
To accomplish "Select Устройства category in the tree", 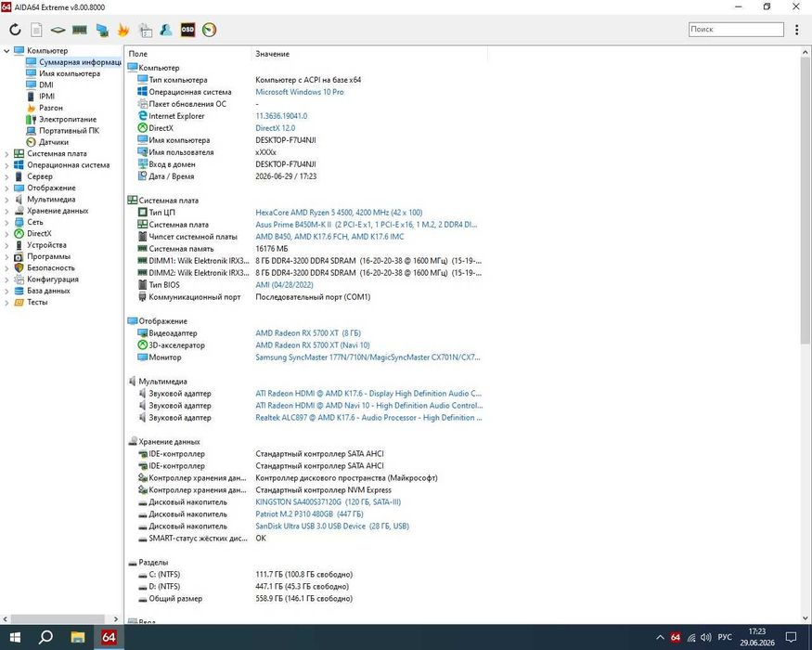I will (x=46, y=245).
